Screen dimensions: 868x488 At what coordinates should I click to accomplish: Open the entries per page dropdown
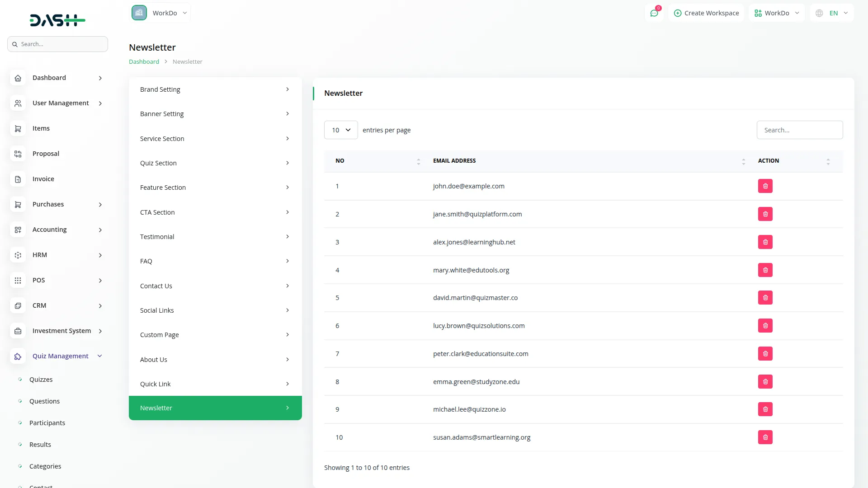[x=341, y=130]
